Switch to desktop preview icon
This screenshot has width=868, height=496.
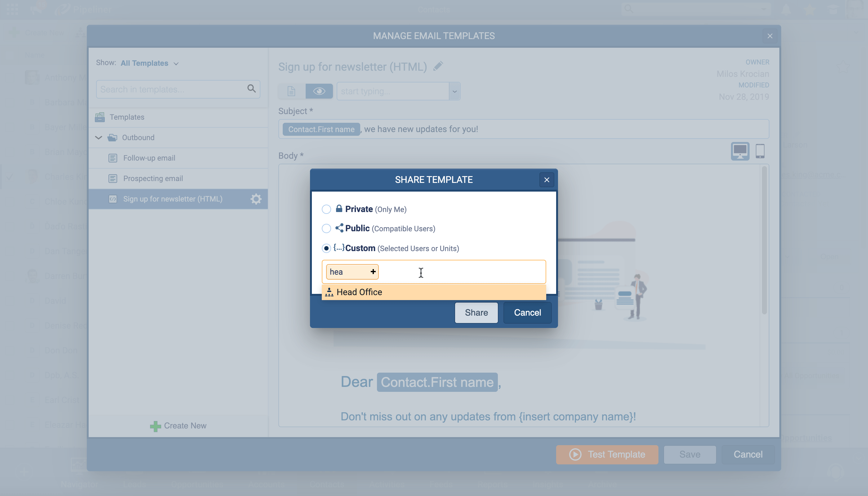[740, 151]
